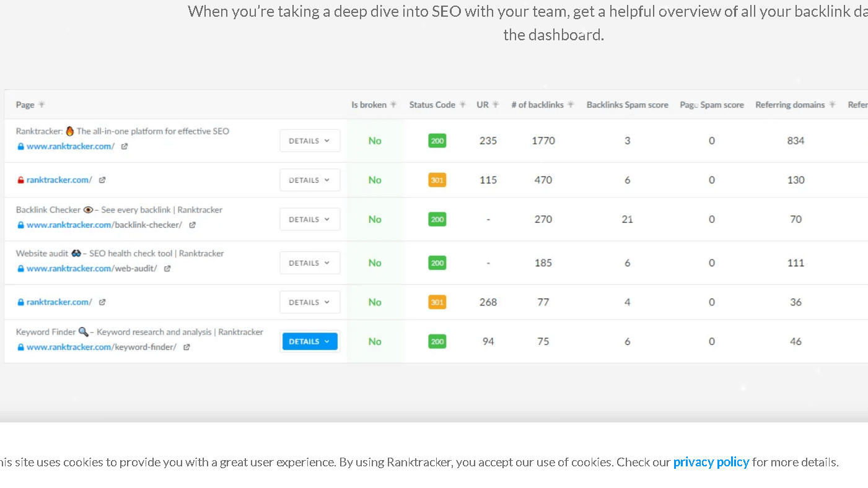Screen dimensions: 868x488
Task: Click the external link icon beside the keyword-finder URL
Action: click(186, 347)
